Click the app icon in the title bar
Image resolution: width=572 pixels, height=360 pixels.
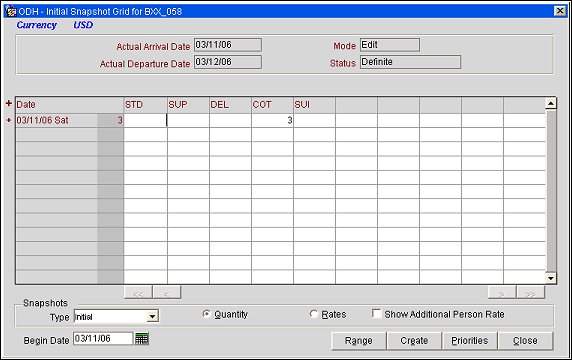11,11
